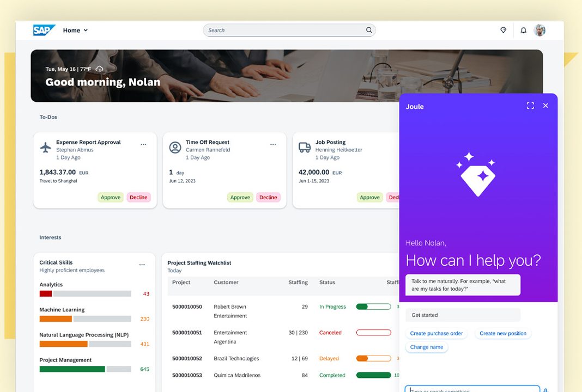Image resolution: width=582 pixels, height=392 pixels.
Task: Click customer 'Entertainment Argentina'
Action: click(230, 337)
